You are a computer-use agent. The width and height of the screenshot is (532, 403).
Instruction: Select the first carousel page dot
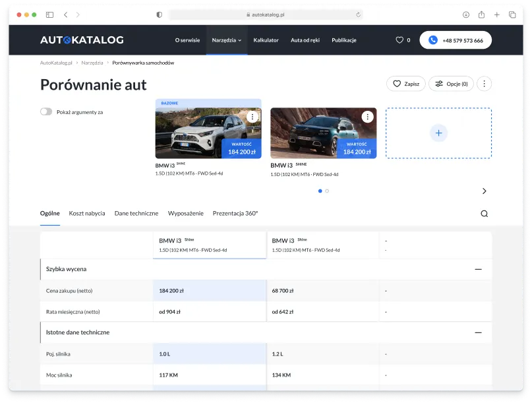(x=320, y=191)
